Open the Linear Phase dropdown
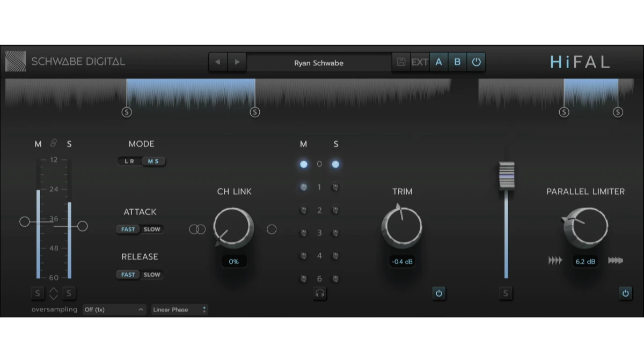 tap(179, 309)
